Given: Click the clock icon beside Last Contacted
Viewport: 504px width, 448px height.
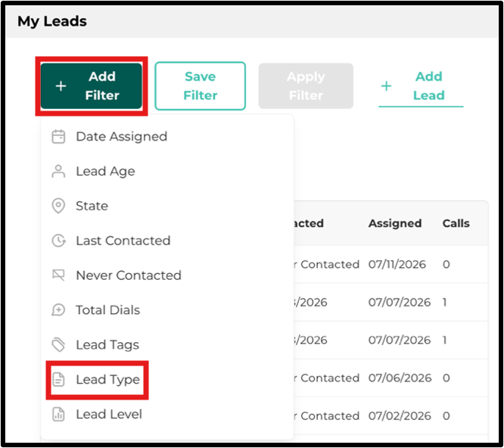Looking at the screenshot, I should (x=59, y=241).
